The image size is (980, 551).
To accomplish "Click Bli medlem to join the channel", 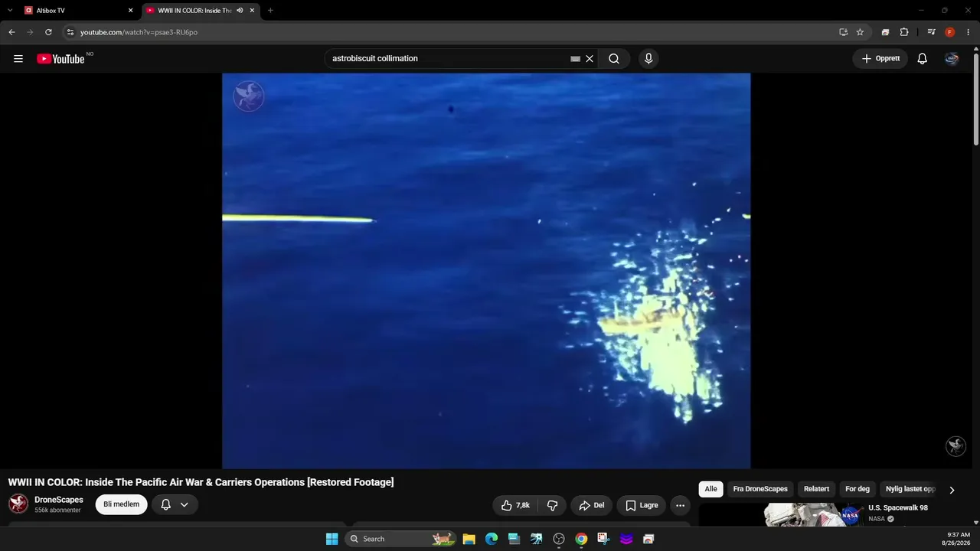I will (x=121, y=504).
